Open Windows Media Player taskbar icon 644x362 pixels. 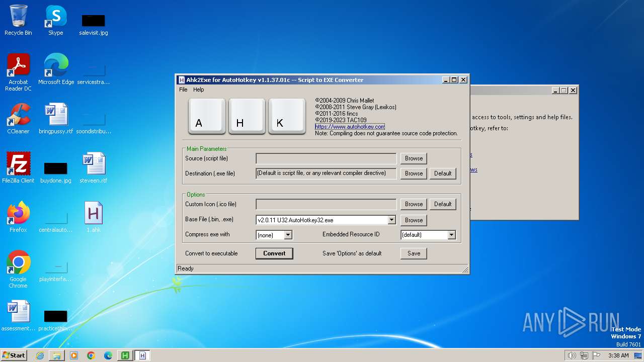tap(74, 355)
